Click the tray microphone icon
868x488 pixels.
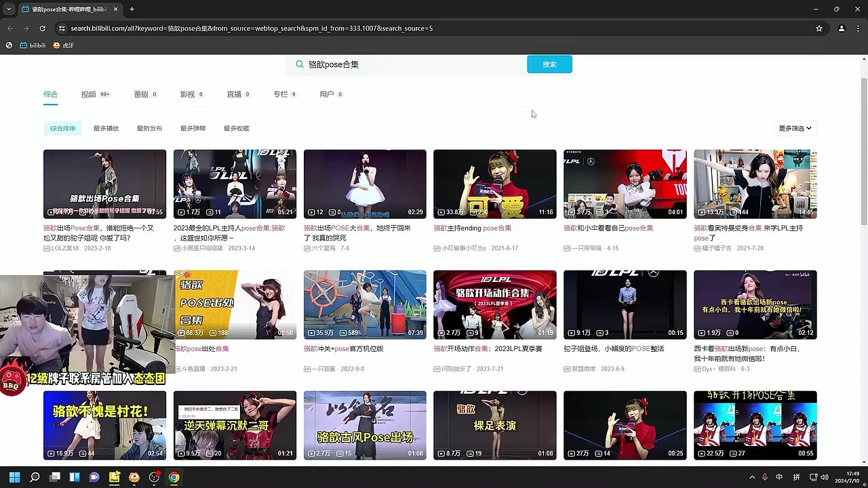coord(766,477)
